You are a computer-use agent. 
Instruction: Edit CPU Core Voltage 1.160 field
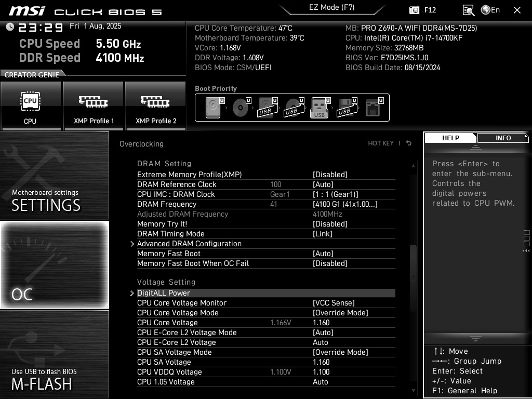pos(321,322)
